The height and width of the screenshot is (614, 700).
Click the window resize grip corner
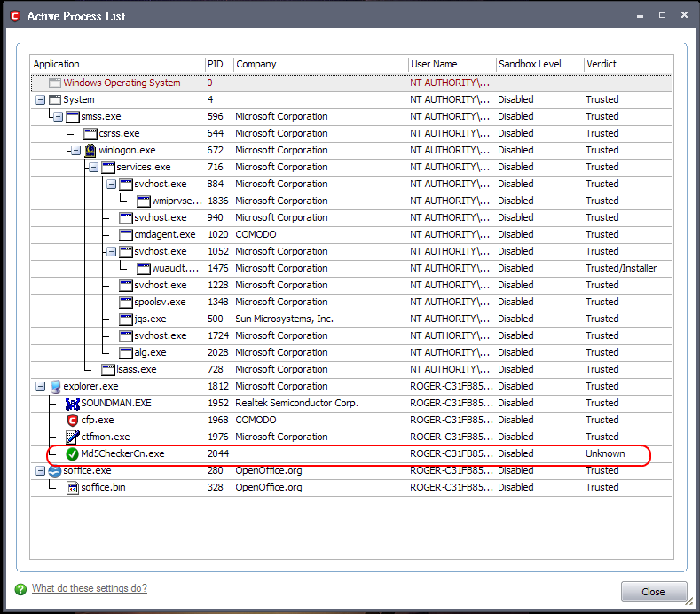point(689,602)
